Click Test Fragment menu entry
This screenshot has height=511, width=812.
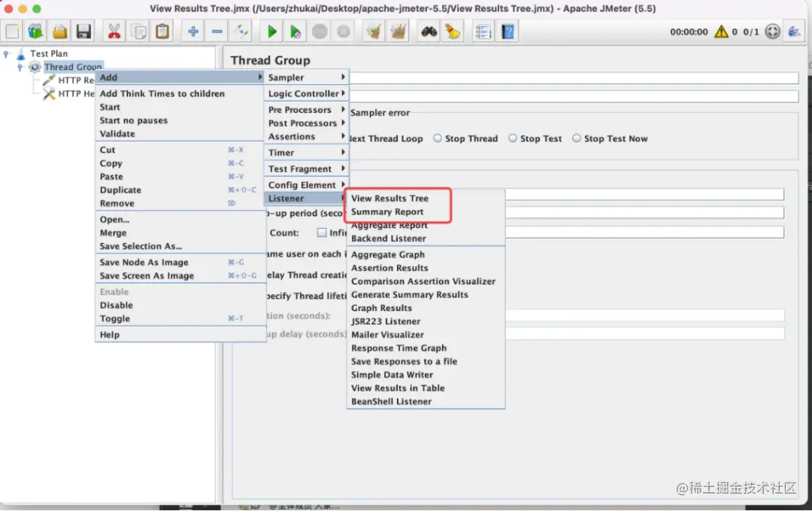click(307, 169)
